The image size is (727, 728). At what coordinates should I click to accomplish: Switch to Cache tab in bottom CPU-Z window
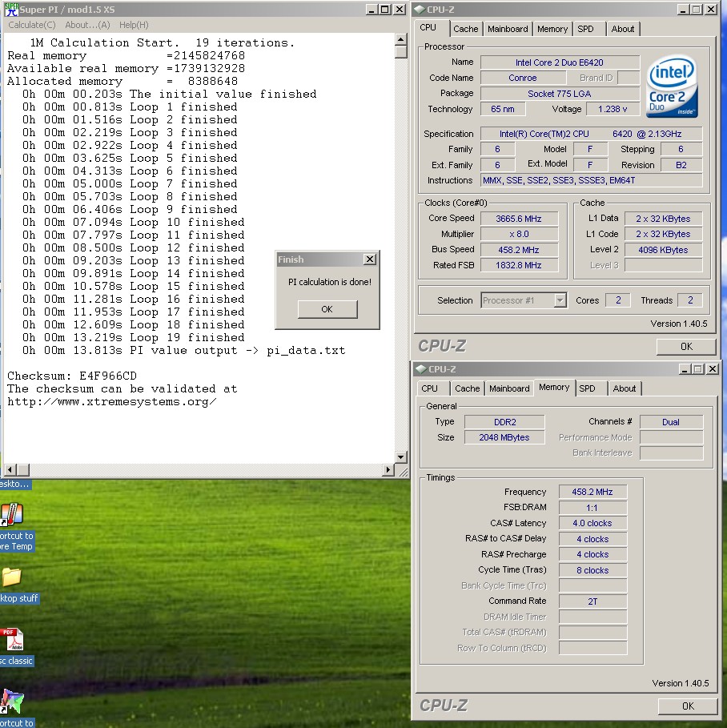tap(467, 388)
